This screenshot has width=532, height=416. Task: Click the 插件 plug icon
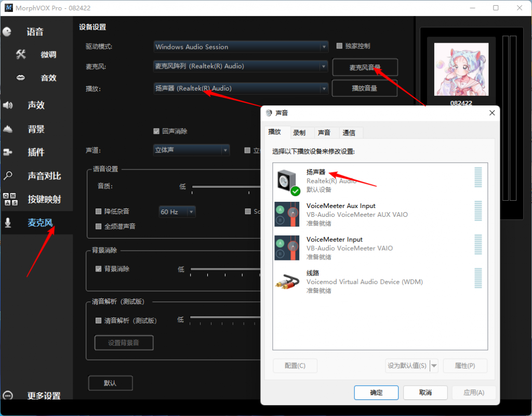click(8, 152)
